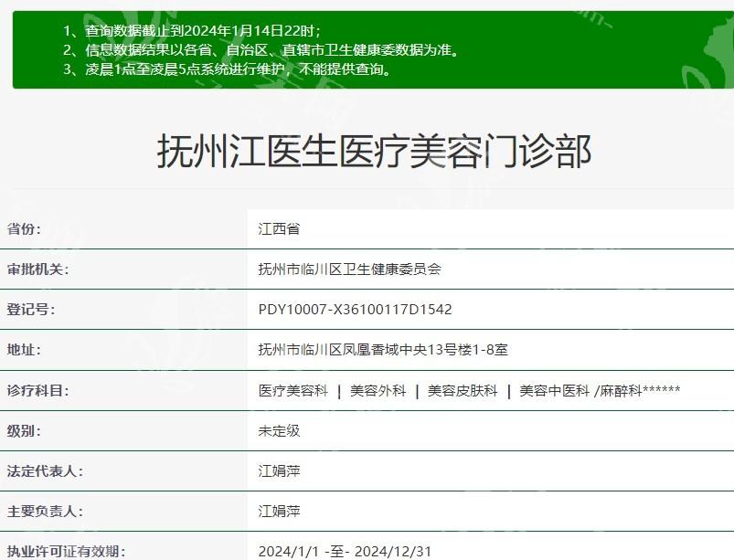This screenshot has height=560, width=734.
Task: Select the value 江西省
Action: 279,229
